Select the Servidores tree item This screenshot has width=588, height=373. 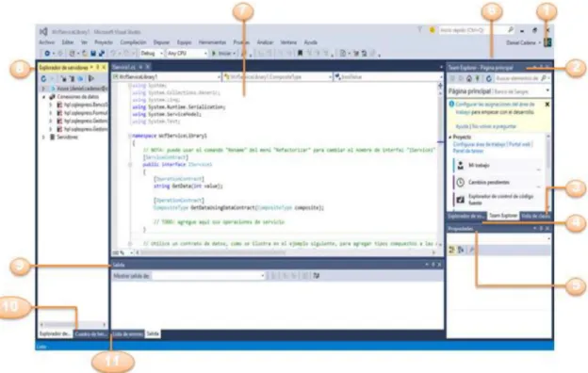pyautogui.click(x=68, y=138)
